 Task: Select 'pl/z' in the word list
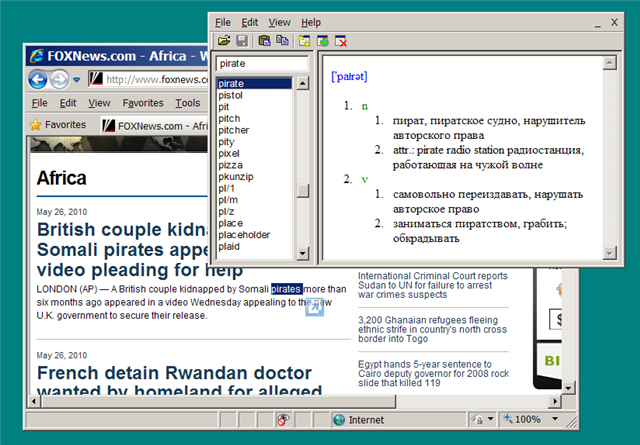[254, 212]
